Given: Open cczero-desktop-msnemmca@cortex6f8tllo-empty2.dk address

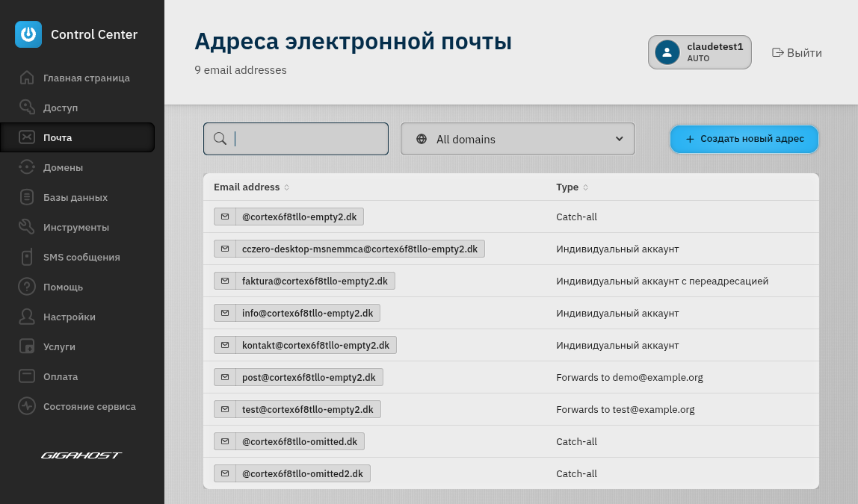Looking at the screenshot, I should (349, 249).
